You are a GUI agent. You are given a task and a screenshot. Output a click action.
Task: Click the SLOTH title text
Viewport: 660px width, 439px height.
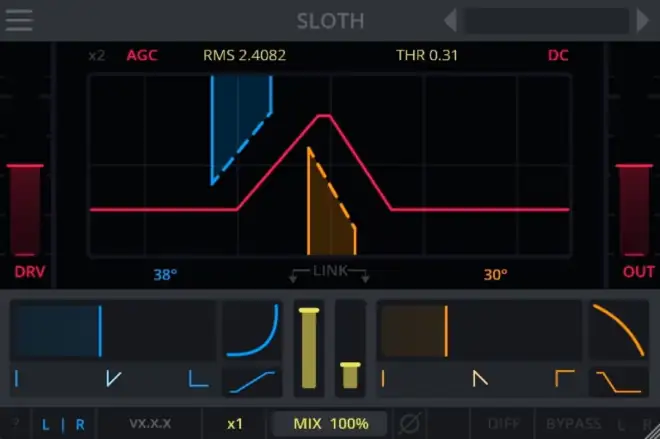coord(330,21)
